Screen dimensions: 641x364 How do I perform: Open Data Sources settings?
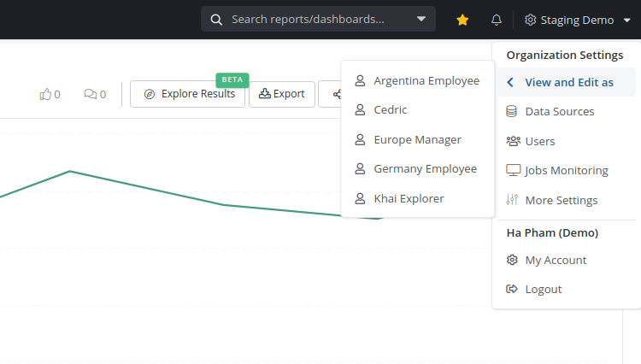[x=567, y=112]
